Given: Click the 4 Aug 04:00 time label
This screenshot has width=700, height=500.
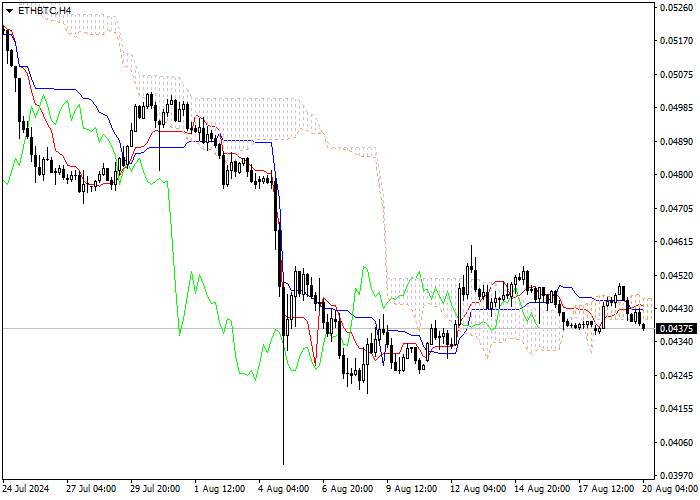Looking at the screenshot, I should (x=284, y=489).
